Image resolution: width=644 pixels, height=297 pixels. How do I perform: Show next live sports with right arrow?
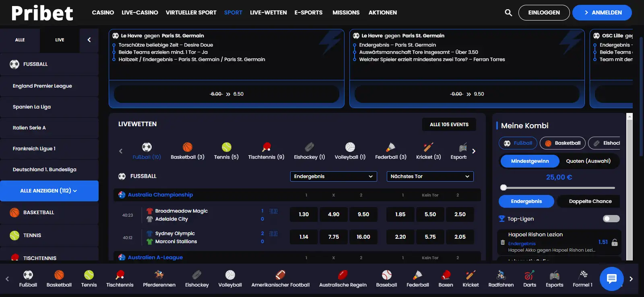(474, 151)
